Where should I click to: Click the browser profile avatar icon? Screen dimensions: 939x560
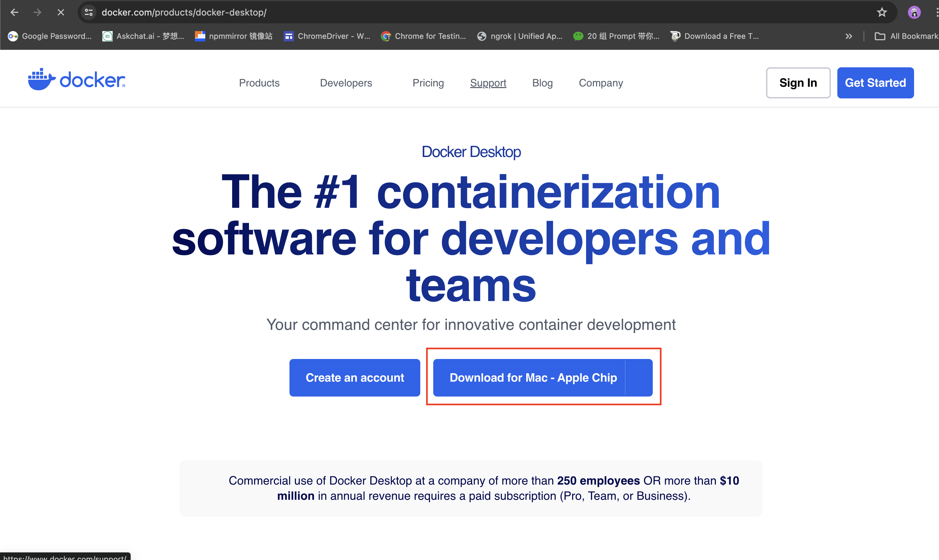[x=914, y=12]
